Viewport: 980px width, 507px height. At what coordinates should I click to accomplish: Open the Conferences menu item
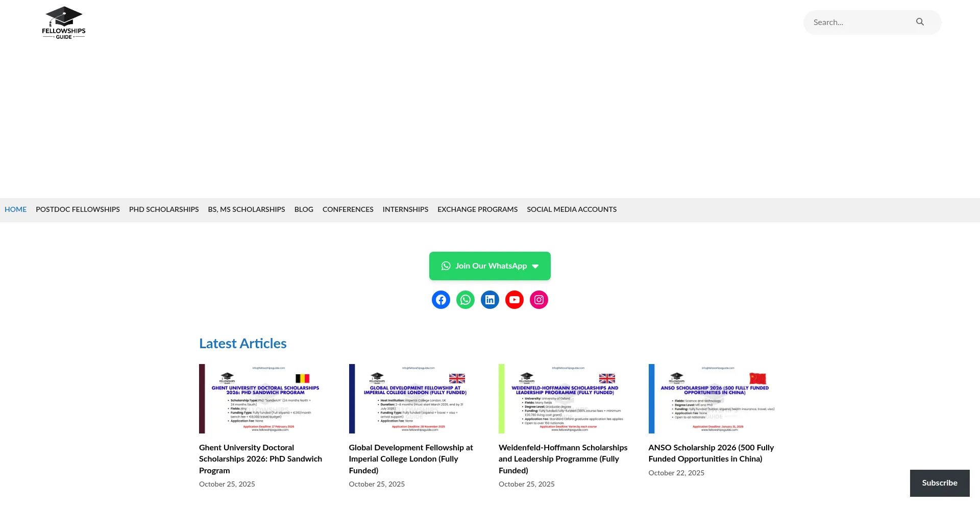coord(348,209)
